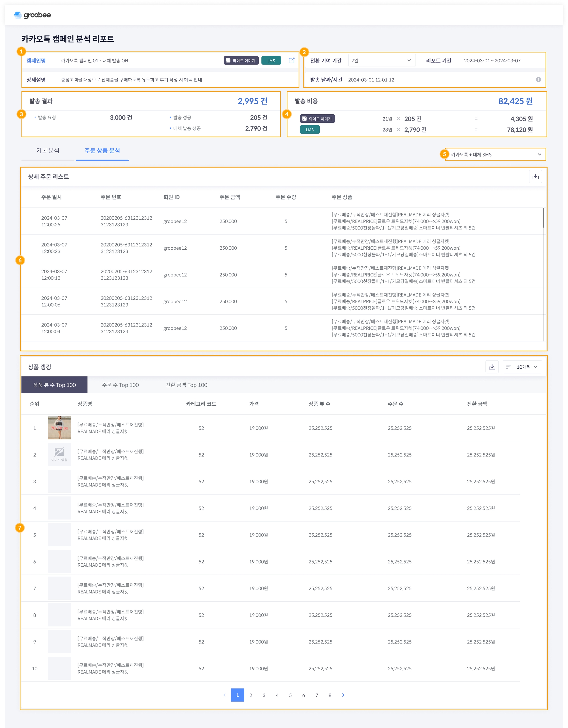This screenshot has height=728, width=568.
Task: Go to page 3 of ranking
Action: pyautogui.click(x=264, y=695)
